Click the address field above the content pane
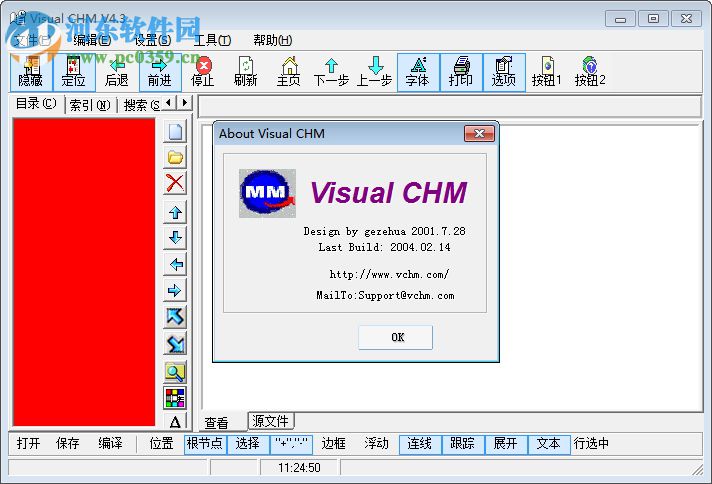The width and height of the screenshot is (712, 484). tap(450, 107)
